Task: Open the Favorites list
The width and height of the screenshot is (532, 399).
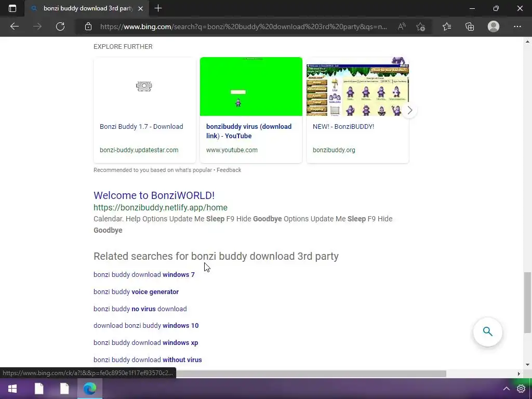Action: coord(447,26)
